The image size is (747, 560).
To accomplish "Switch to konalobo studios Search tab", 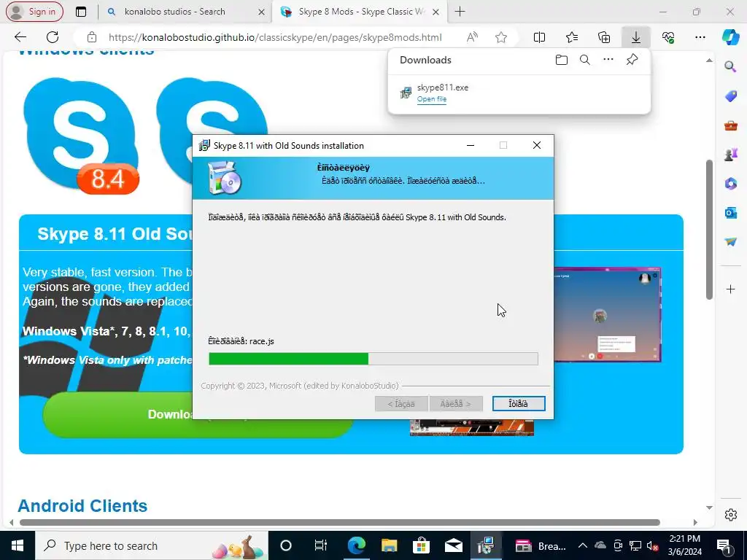I will pyautogui.click(x=185, y=12).
